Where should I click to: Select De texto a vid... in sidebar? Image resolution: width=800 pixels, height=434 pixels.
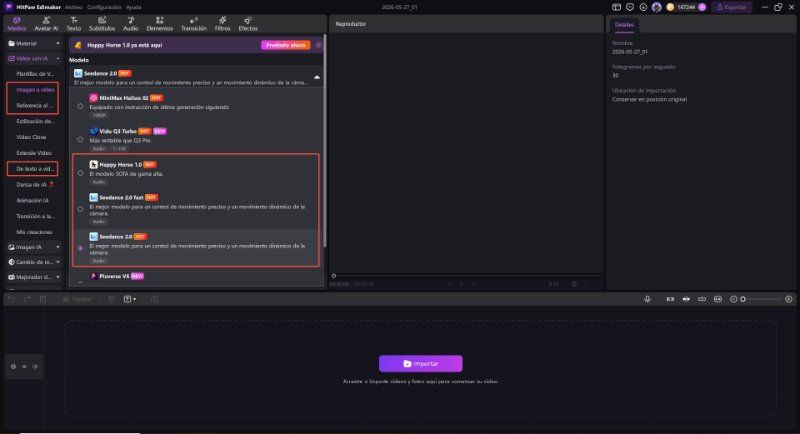coord(35,169)
